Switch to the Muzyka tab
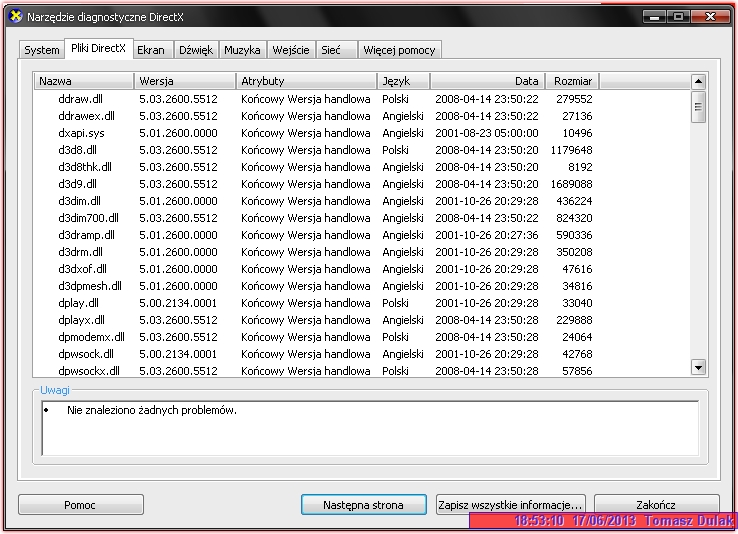This screenshot has width=738, height=534. tap(242, 50)
